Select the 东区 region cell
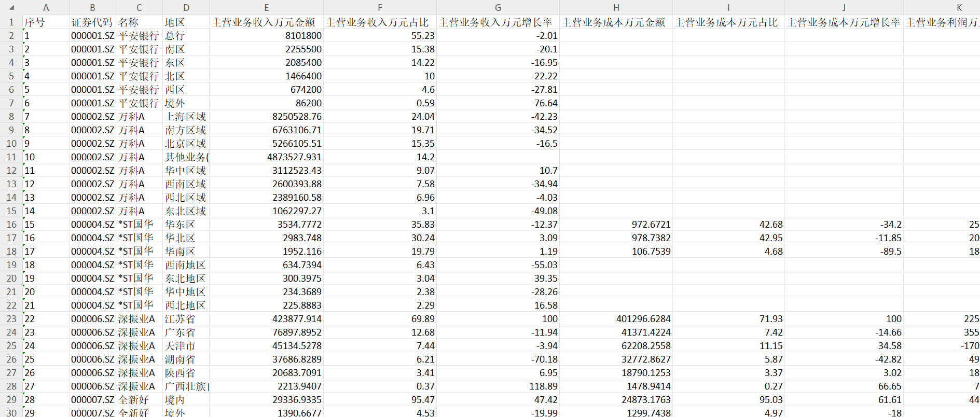 (186, 63)
